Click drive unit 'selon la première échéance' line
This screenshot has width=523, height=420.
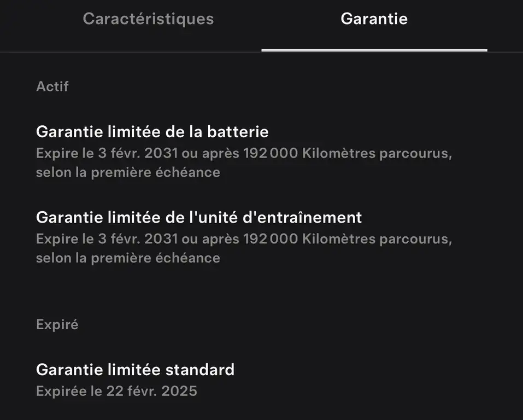coord(128,258)
